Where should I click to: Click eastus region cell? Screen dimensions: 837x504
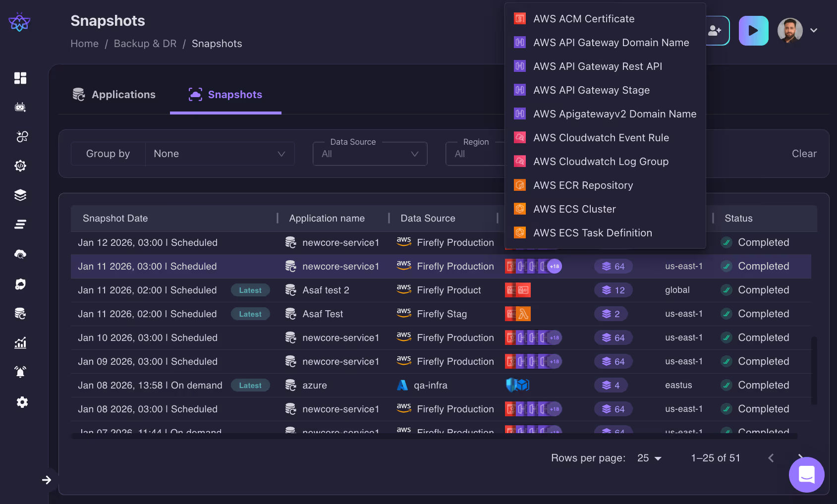click(678, 385)
